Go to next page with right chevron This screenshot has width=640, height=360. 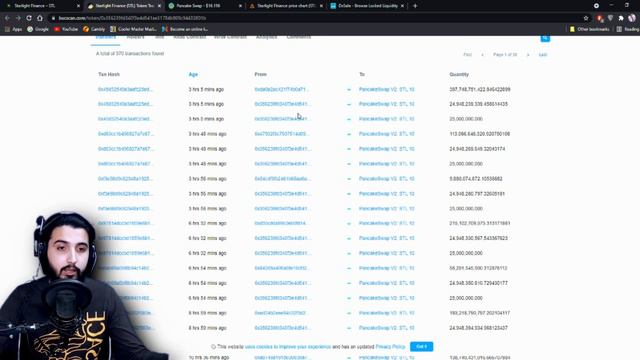pyautogui.click(x=528, y=55)
